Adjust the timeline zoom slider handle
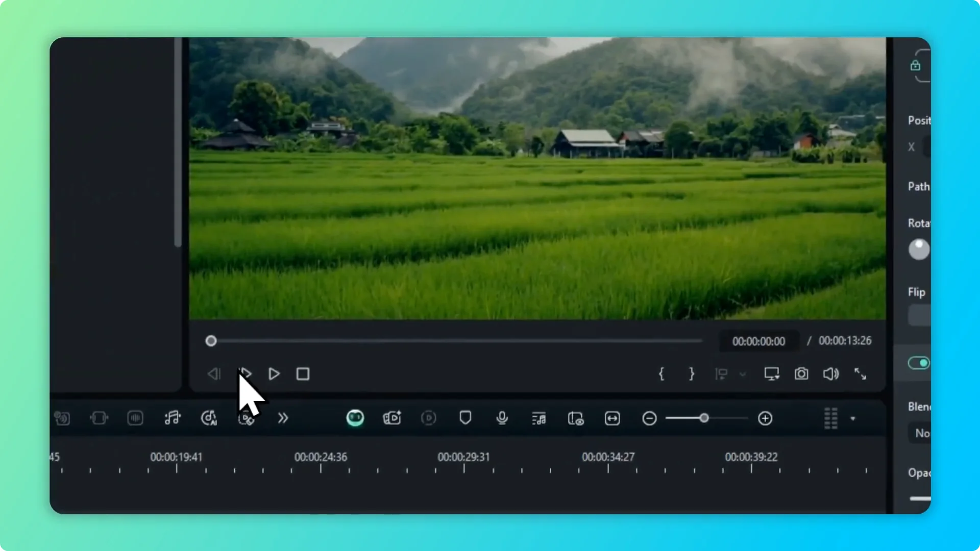Image resolution: width=980 pixels, height=551 pixels. click(704, 418)
